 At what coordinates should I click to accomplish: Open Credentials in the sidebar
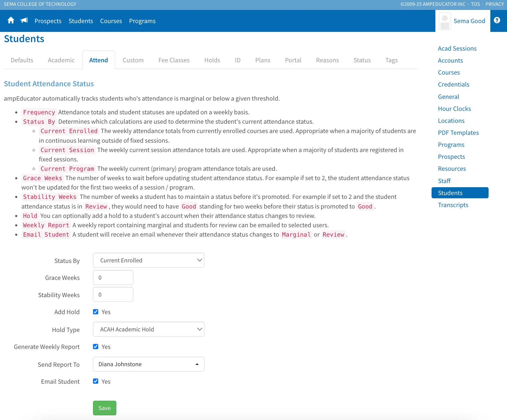click(x=453, y=85)
